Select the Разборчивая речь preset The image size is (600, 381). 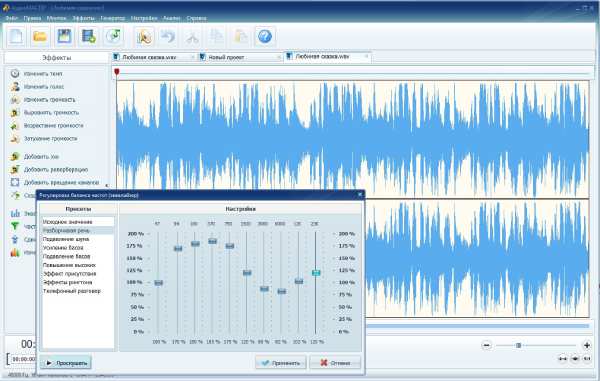tap(78, 231)
